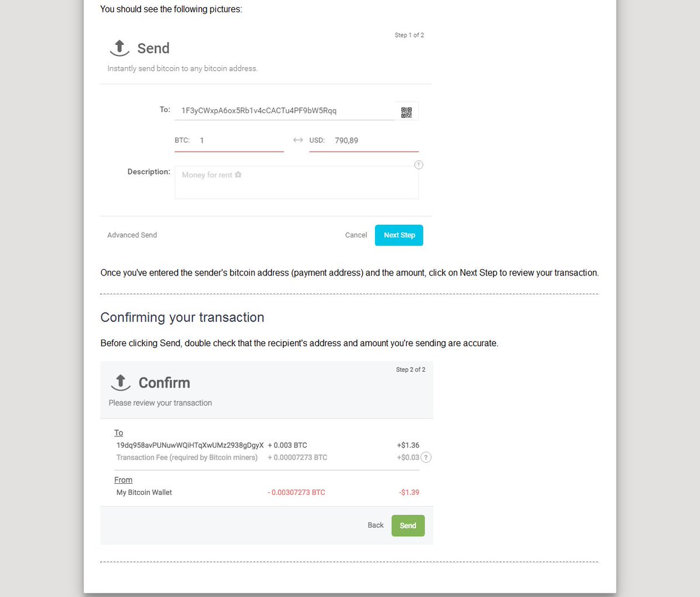Click the My Bitcoin Wallet entry
Viewport: 700px width, 597px height.
(144, 493)
